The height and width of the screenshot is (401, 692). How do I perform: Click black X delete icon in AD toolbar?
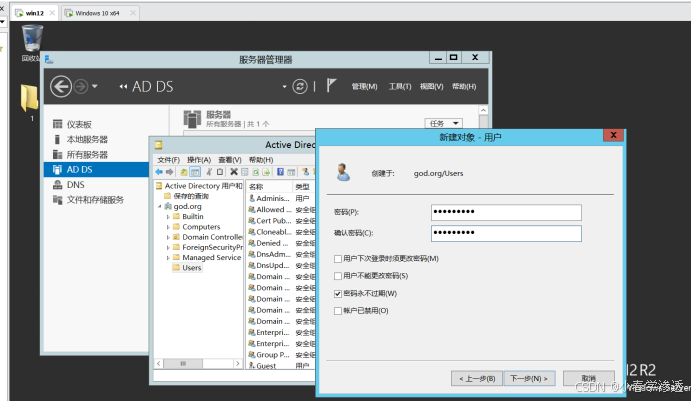pyautogui.click(x=234, y=172)
